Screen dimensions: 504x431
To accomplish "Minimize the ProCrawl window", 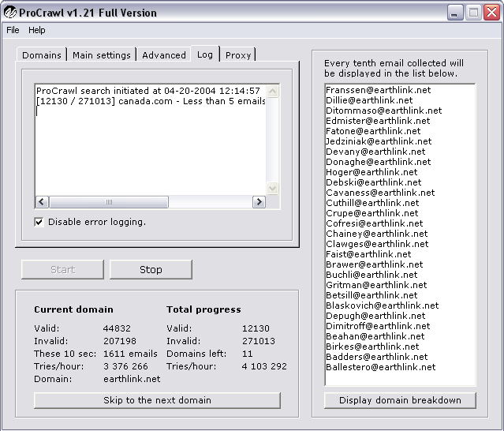I will coord(454,13).
